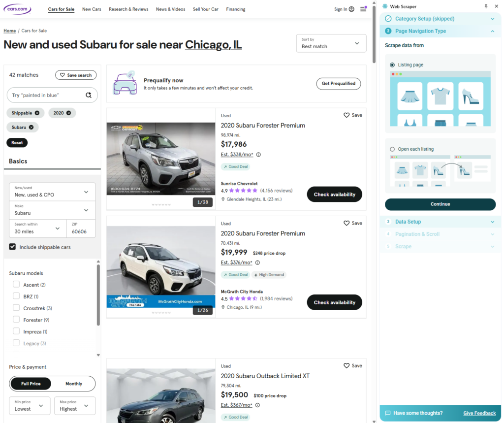Switch price view to Monthly
This screenshot has height=423, width=504.
point(74,384)
